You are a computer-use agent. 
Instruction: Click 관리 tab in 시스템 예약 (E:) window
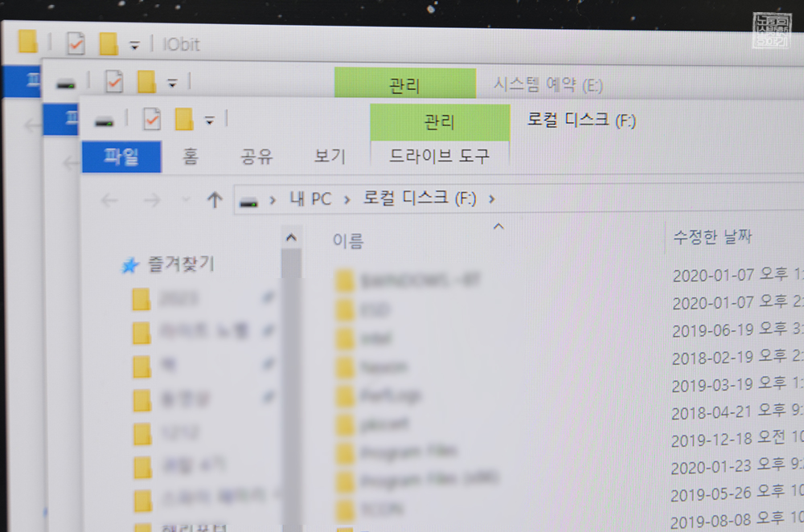(x=404, y=84)
